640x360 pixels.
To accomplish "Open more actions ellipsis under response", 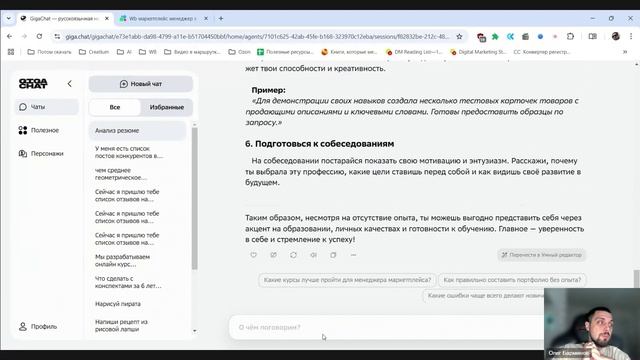I will (353, 255).
